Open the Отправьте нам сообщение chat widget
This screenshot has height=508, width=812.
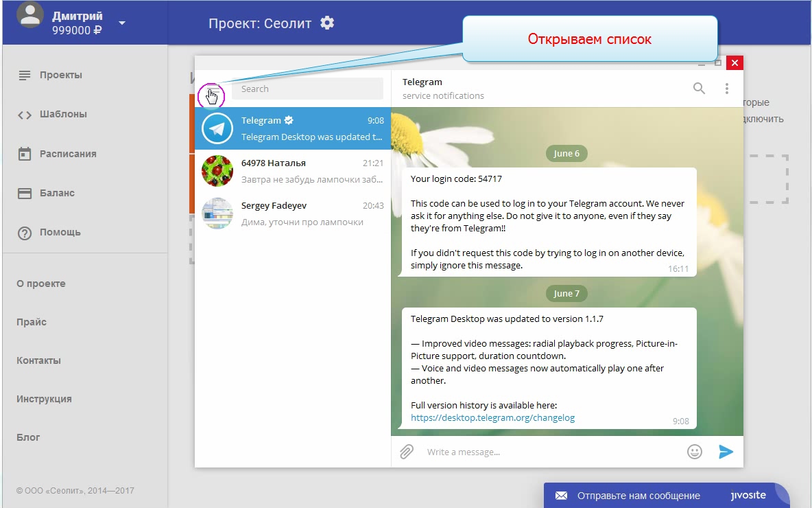(x=666, y=496)
